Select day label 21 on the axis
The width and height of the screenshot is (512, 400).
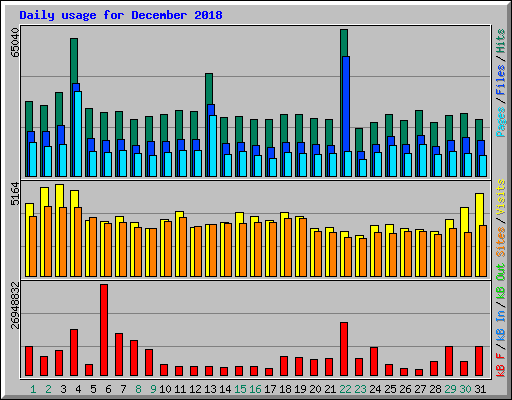point(330,389)
